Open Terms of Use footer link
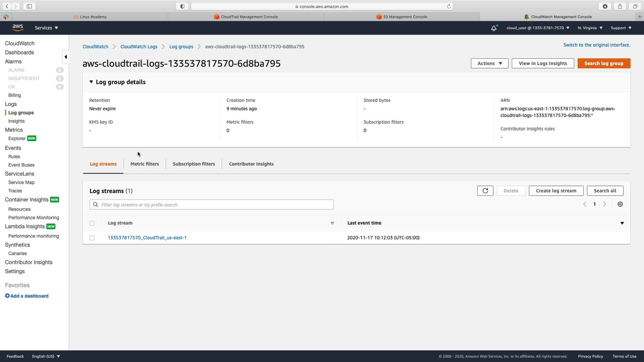Image resolution: width=644 pixels, height=362 pixels. [x=624, y=356]
